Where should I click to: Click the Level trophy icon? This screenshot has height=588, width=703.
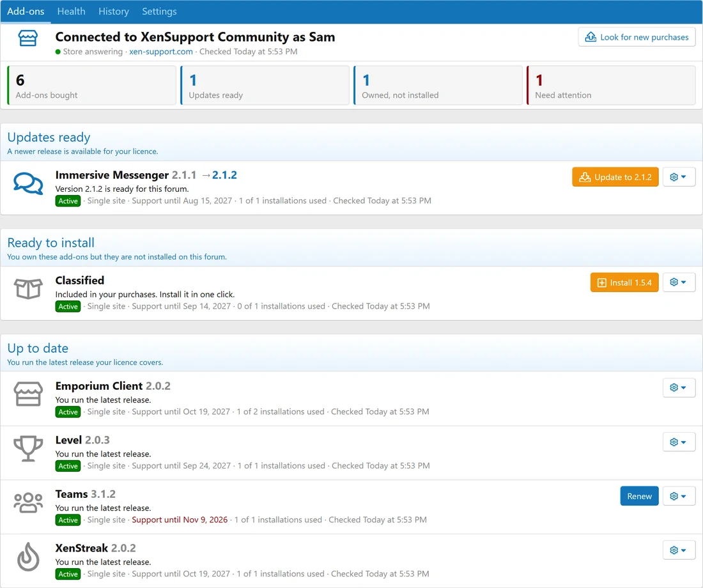pyautogui.click(x=28, y=448)
